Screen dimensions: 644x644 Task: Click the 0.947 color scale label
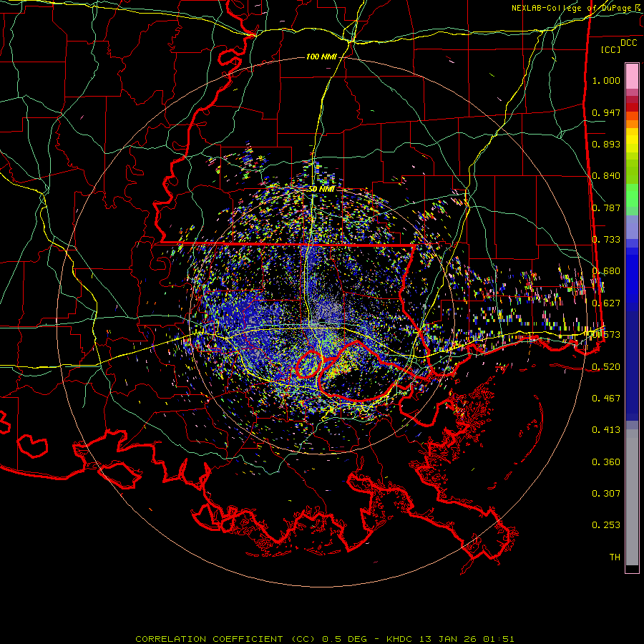(606, 112)
